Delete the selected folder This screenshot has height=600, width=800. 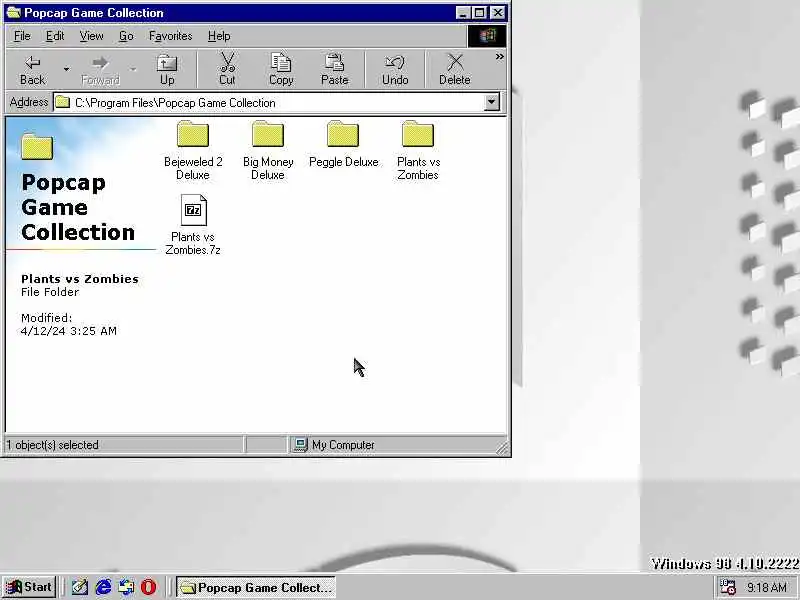[x=455, y=70]
